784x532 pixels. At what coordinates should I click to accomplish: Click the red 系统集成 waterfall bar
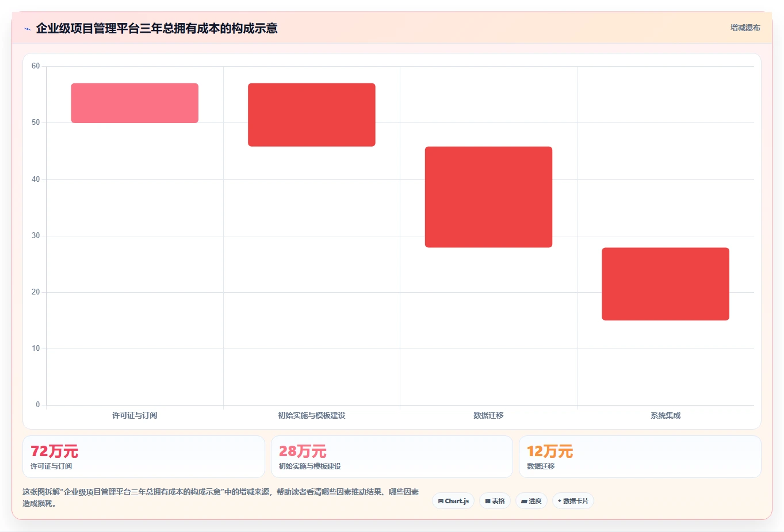(666, 284)
